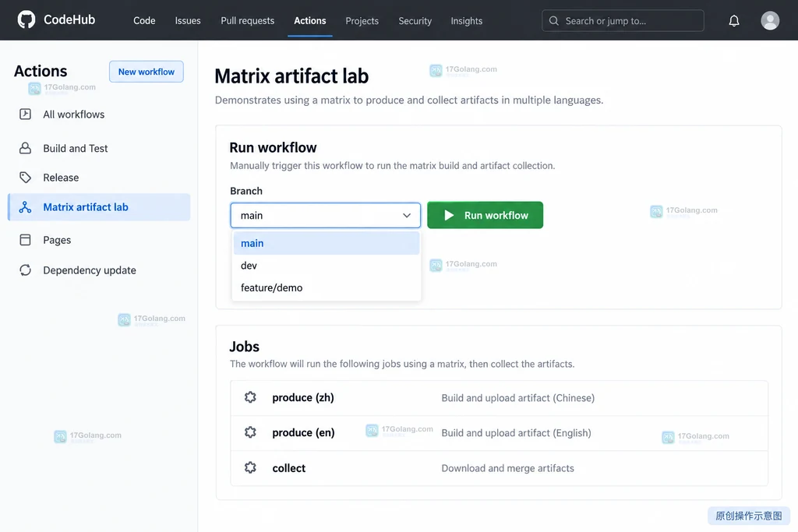This screenshot has height=532, width=798.
Task: Click the All workflows play icon
Action: [x=25, y=114]
